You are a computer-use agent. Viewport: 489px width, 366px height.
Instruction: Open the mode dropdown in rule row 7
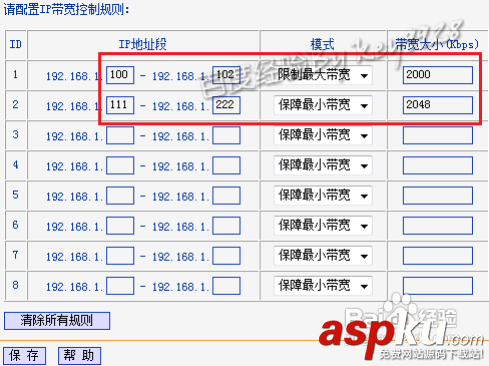point(323,255)
